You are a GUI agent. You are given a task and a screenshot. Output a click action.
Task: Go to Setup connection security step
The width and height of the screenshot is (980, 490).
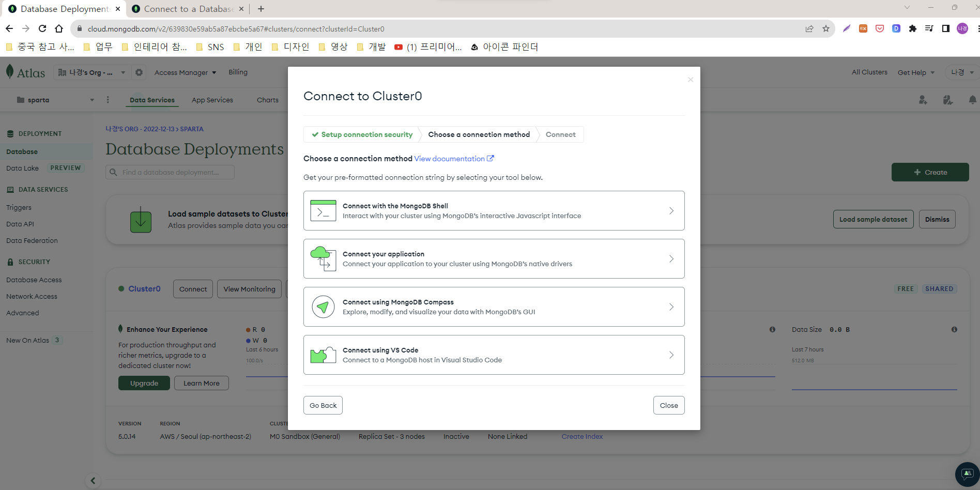362,134
